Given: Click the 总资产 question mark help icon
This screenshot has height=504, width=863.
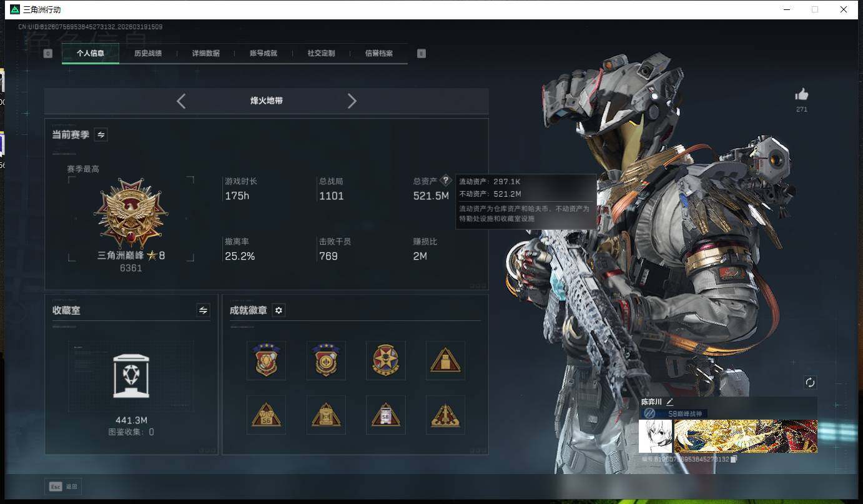Looking at the screenshot, I should [445, 180].
